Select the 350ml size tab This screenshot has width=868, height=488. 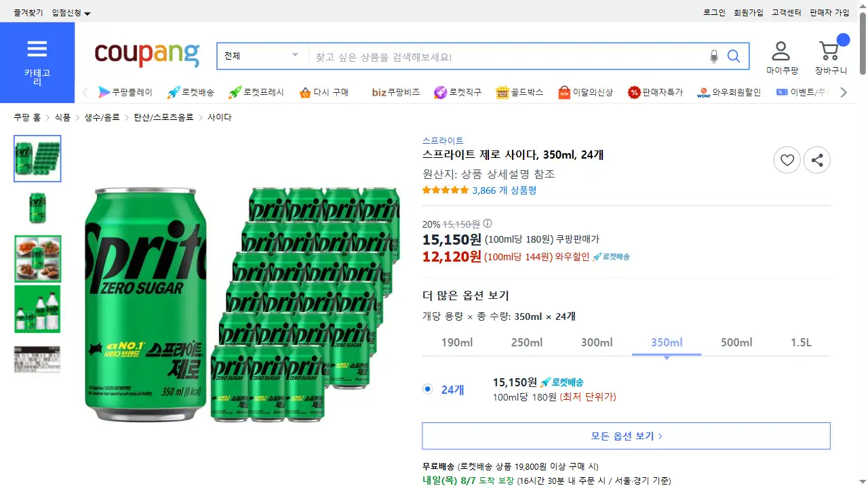pos(667,342)
